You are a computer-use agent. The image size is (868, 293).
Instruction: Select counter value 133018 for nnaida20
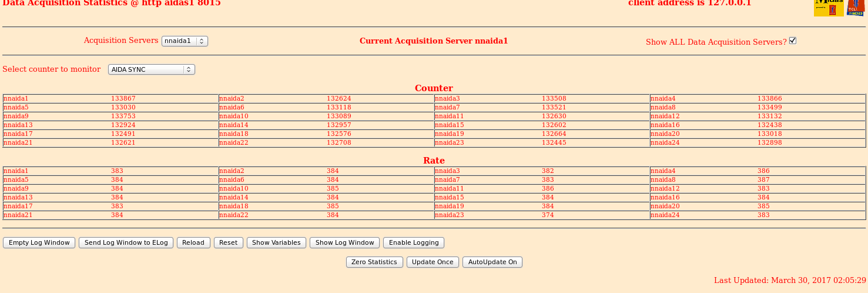pyautogui.click(x=770, y=134)
